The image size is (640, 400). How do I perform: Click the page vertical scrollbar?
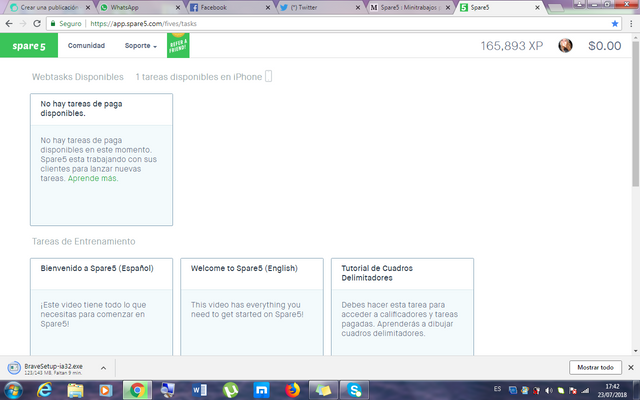[x=636, y=114]
